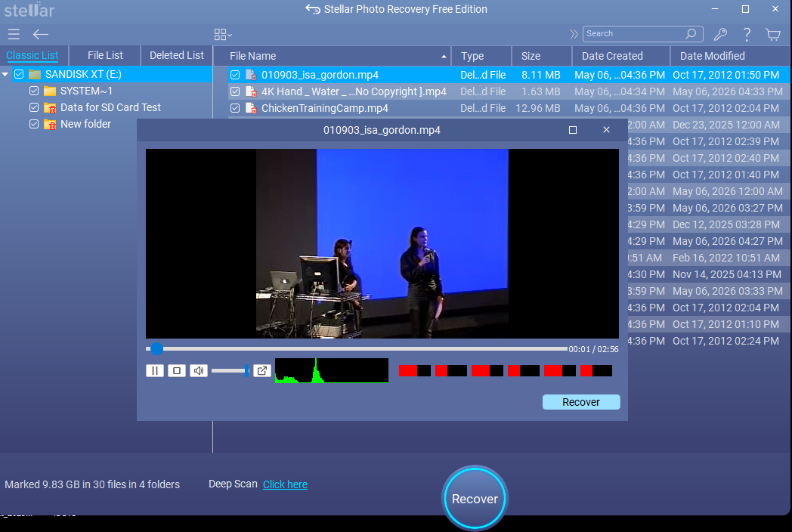Select Data for SD Card Test deleted folder icon

[x=50, y=107]
